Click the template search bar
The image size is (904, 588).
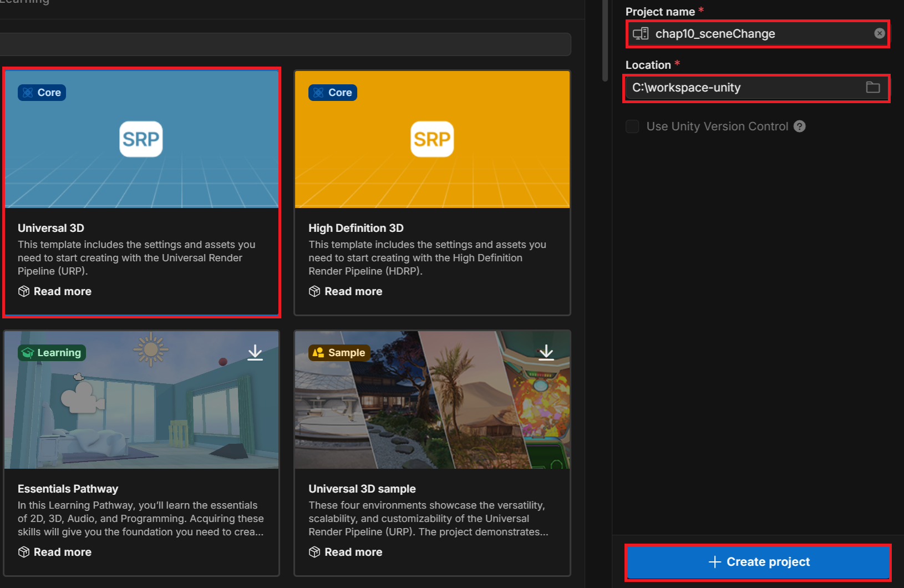pyautogui.click(x=286, y=44)
